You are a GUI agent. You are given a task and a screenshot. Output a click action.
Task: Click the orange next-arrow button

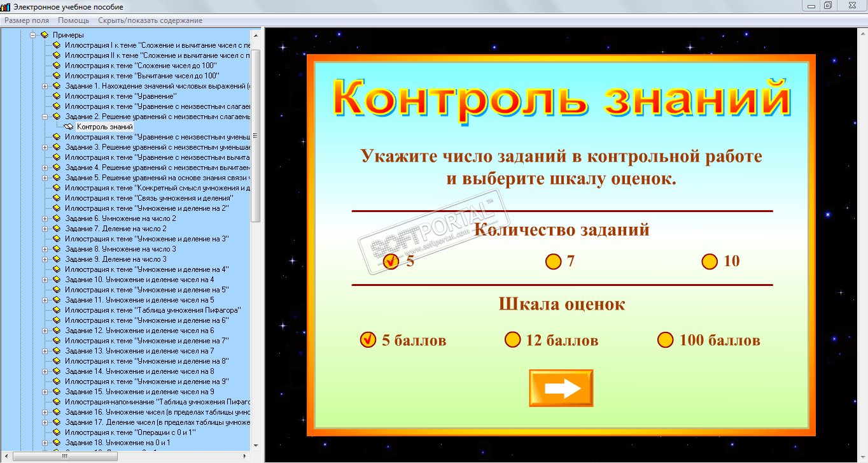pyautogui.click(x=561, y=388)
